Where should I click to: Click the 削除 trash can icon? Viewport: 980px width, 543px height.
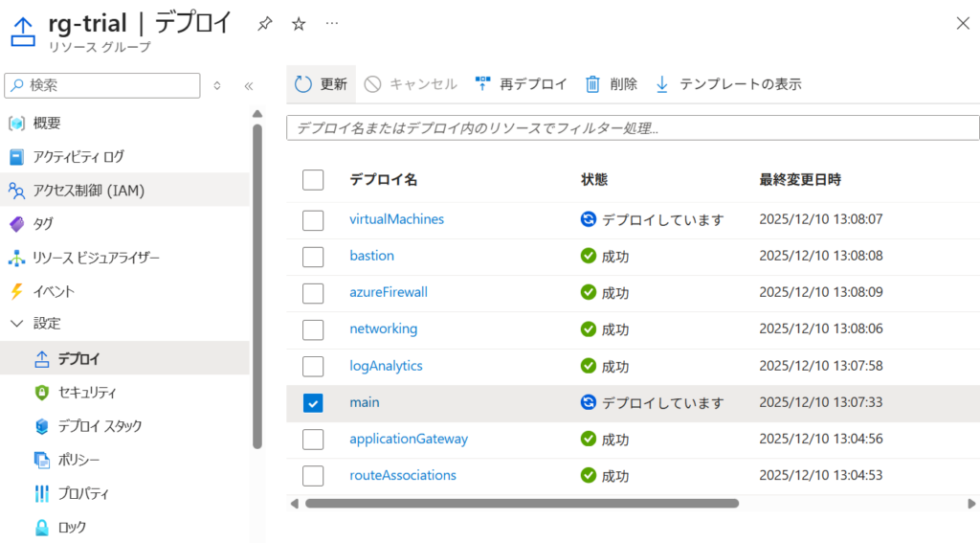(x=593, y=84)
